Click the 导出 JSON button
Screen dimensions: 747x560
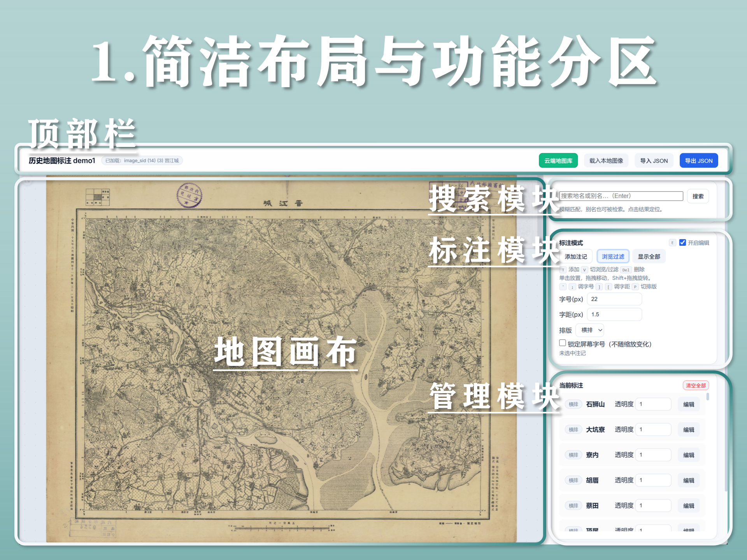(698, 161)
